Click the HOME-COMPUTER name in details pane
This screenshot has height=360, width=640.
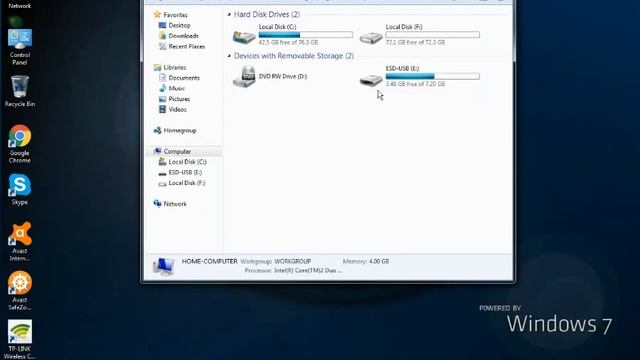(209, 261)
